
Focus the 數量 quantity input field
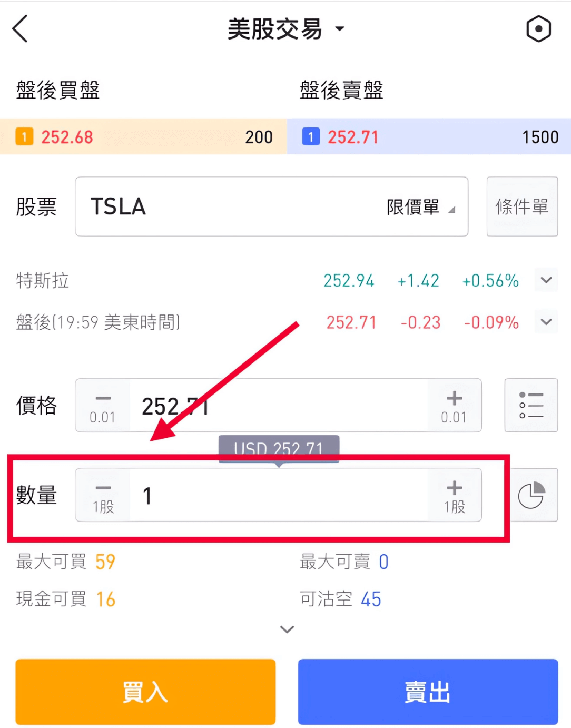[279, 495]
